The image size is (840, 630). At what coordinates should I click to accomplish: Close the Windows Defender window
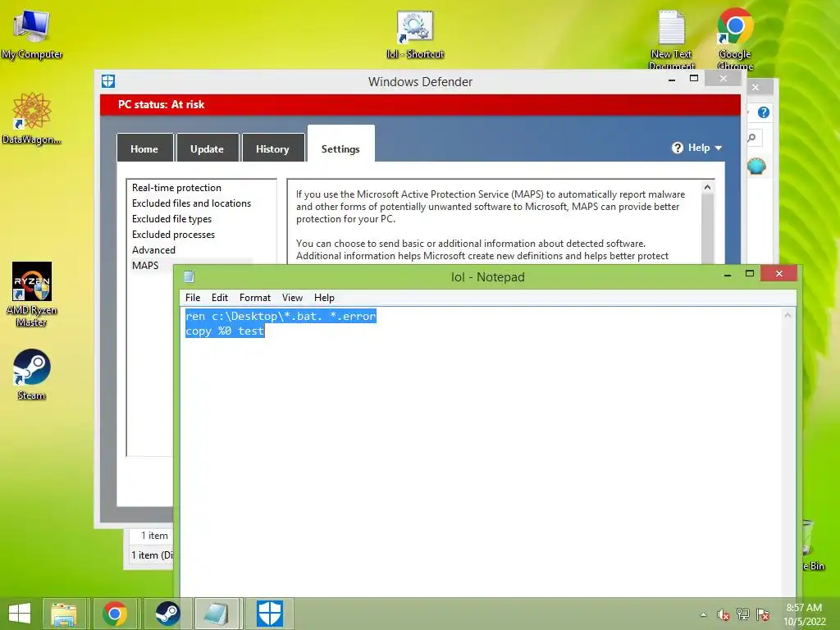coord(724,78)
